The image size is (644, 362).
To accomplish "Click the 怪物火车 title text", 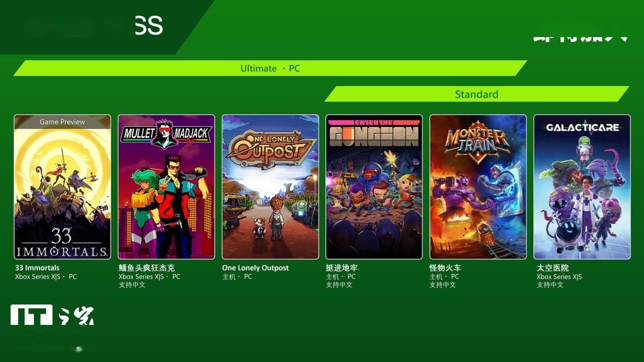I will 445,268.
